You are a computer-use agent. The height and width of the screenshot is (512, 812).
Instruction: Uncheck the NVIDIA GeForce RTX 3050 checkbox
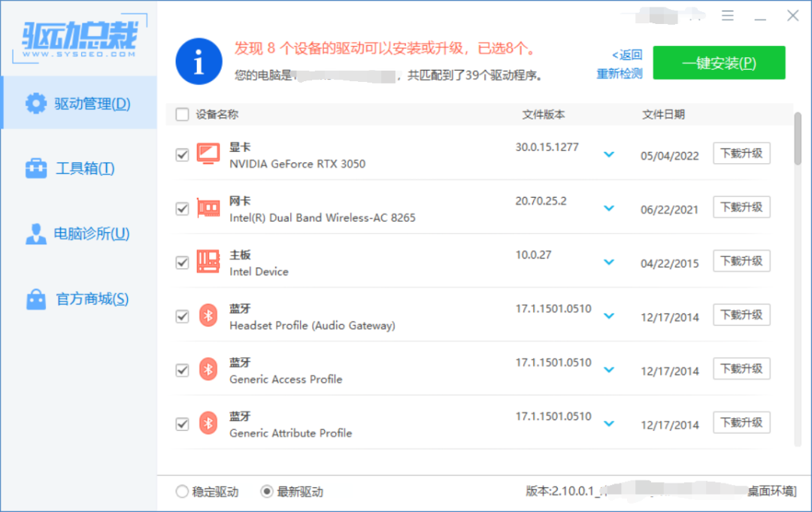[182, 155]
